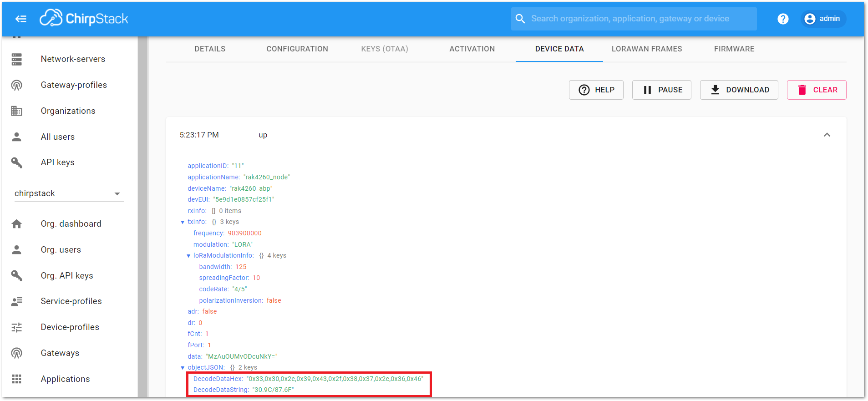Open the chirpstack organization dropdown

[x=69, y=193]
